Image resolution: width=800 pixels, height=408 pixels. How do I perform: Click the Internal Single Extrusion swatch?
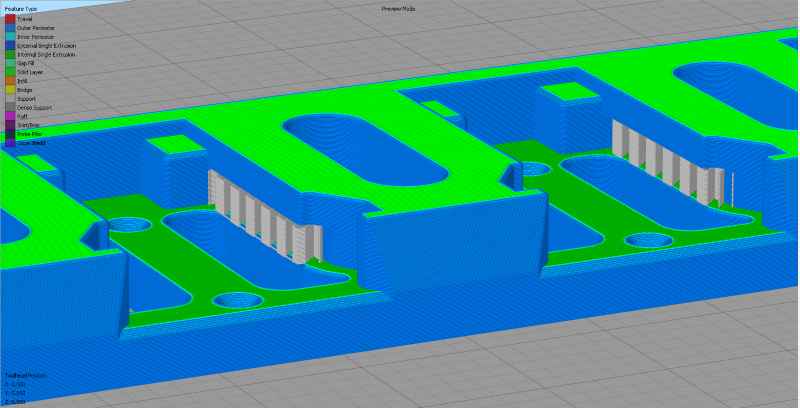10,55
